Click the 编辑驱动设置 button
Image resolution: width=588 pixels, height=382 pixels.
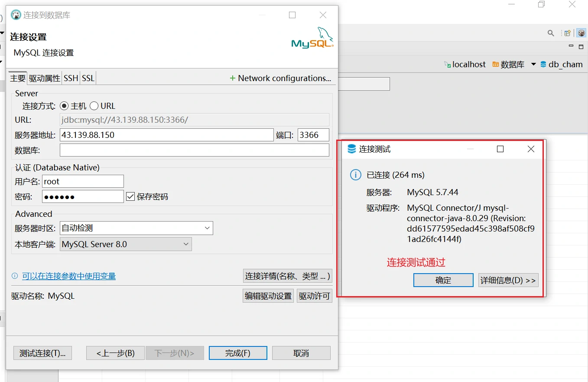[268, 296]
